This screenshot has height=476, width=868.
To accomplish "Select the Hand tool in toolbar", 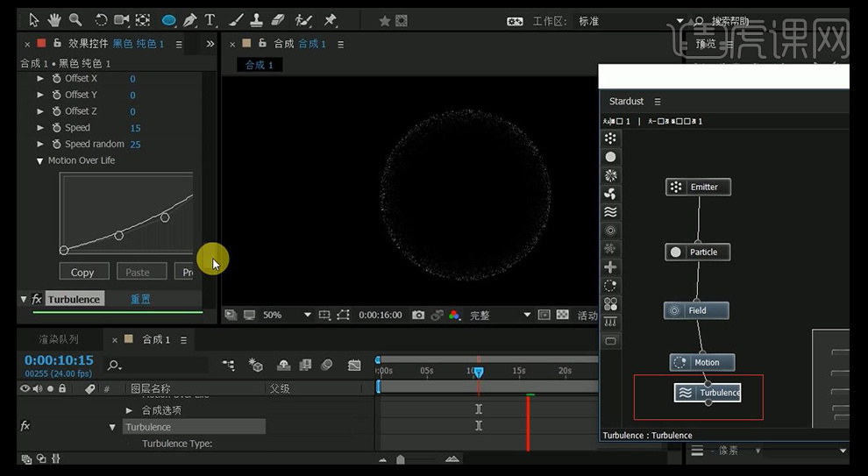I will (x=54, y=19).
